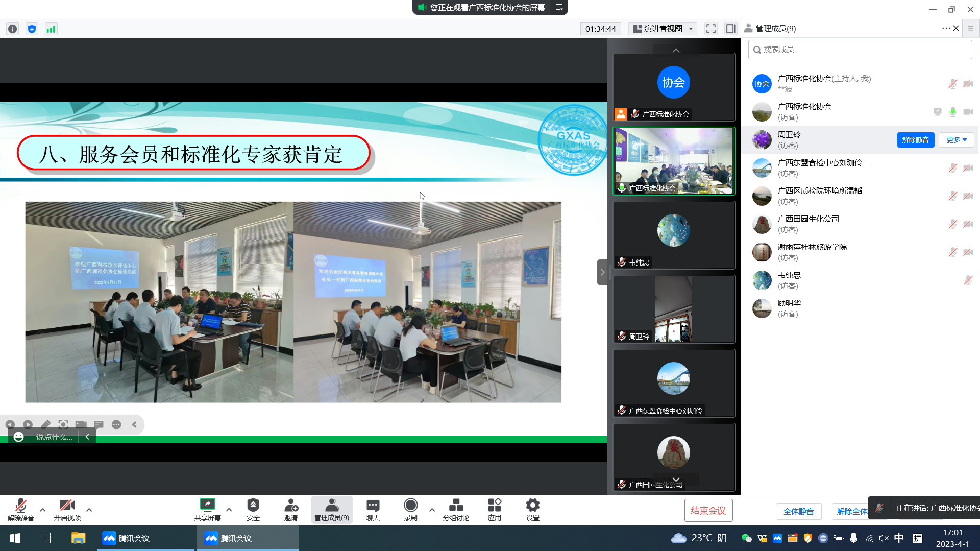Expand video options arrow beside 开启视频
The image size is (980, 551).
coord(89,510)
